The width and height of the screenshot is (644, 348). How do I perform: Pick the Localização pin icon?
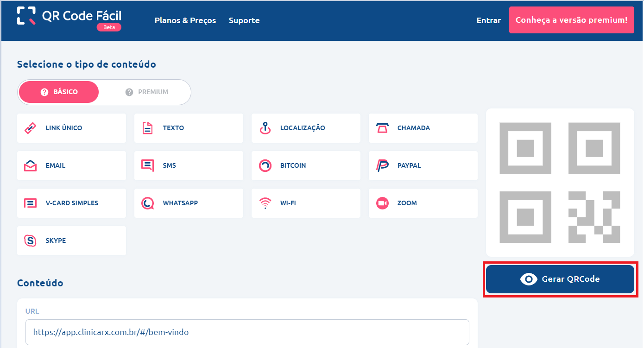pyautogui.click(x=265, y=128)
